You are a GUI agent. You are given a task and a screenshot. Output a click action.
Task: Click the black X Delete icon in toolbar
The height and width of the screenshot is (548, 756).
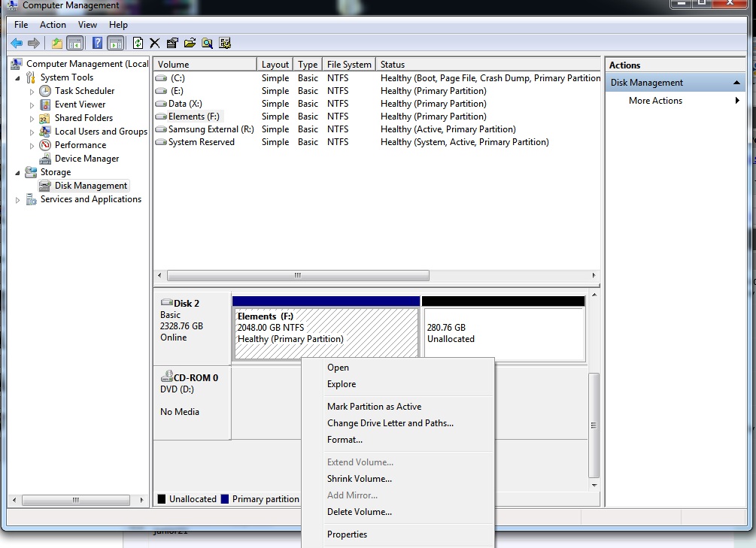point(155,44)
